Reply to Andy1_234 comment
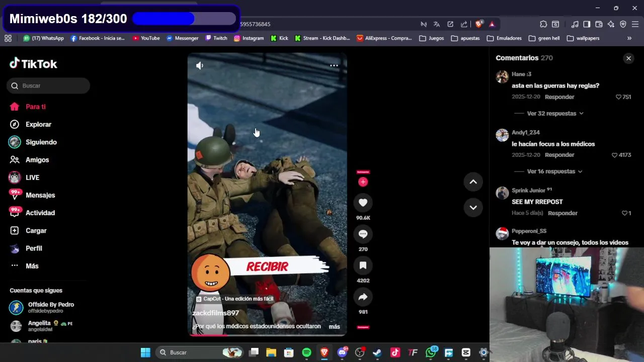Screen dimensions: 644x362 [559, 155]
